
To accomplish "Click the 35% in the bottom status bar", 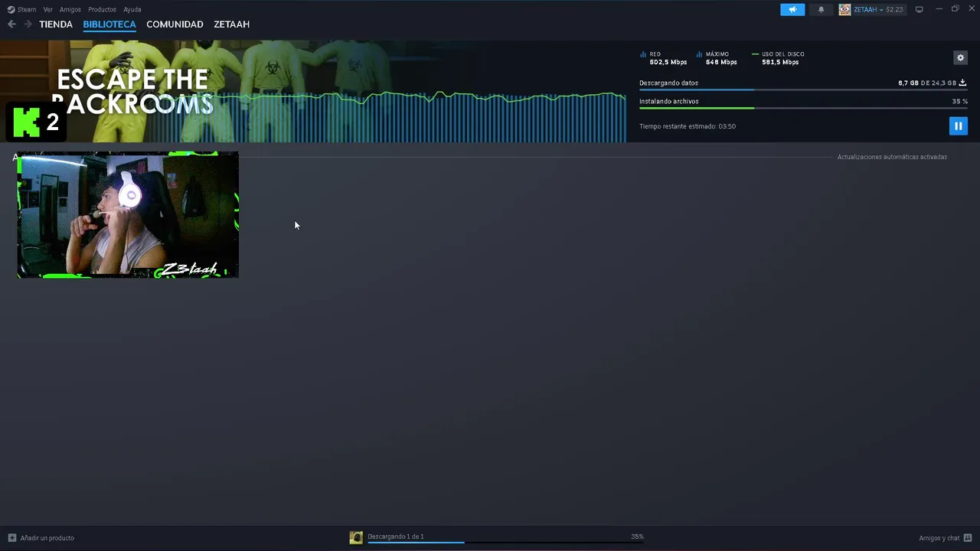I will 637,536.
